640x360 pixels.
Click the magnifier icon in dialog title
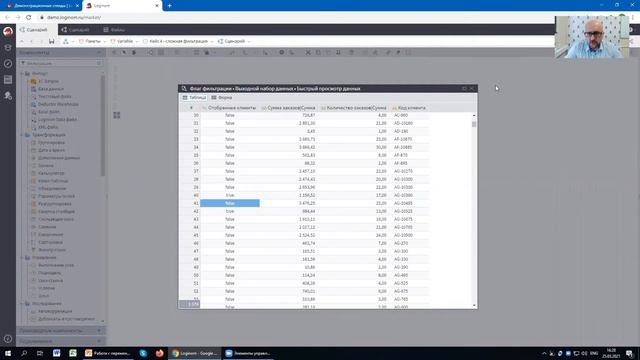(184, 89)
